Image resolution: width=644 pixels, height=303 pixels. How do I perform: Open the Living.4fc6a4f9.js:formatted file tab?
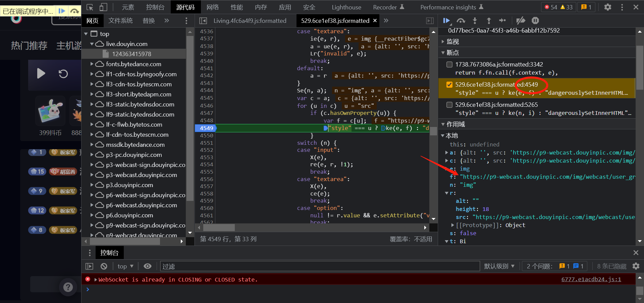[250, 21]
